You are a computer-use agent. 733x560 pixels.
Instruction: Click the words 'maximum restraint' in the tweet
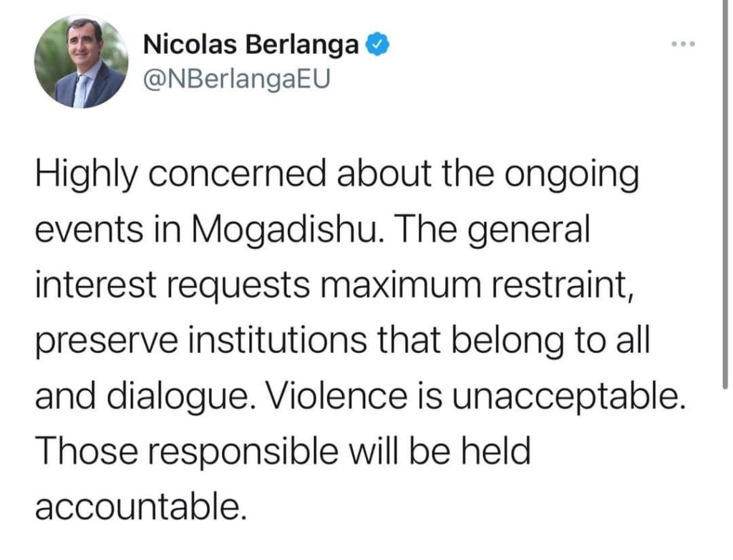point(477,286)
